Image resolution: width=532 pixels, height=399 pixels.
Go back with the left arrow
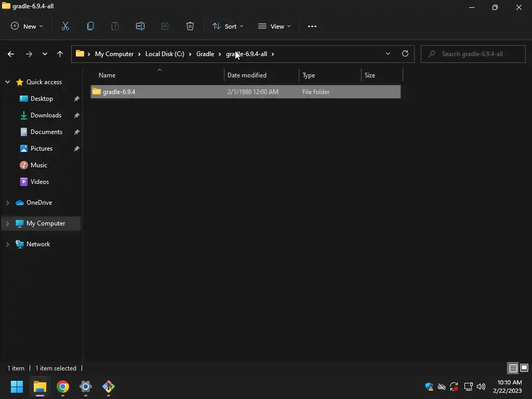point(11,54)
